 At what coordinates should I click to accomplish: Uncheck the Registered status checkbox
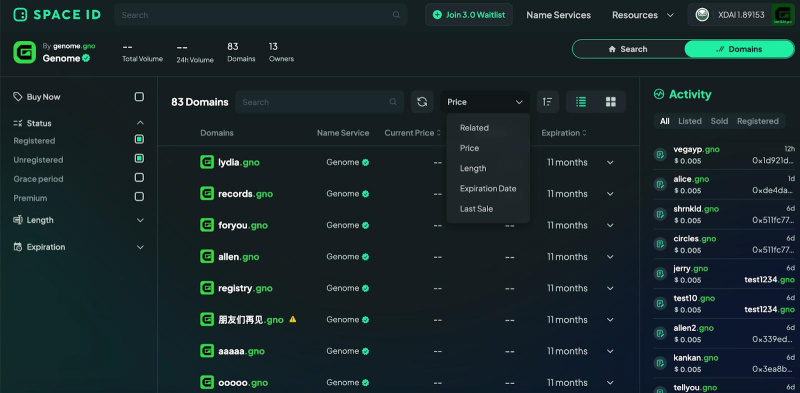pos(139,139)
